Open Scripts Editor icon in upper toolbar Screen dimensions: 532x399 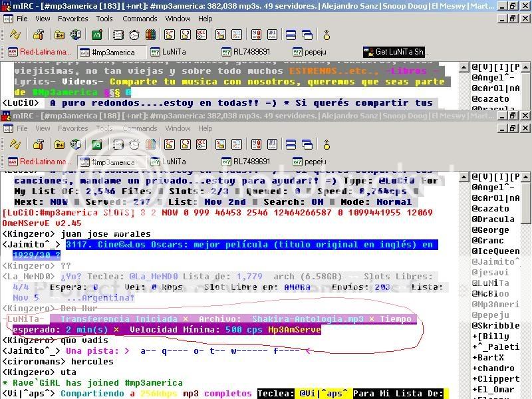tap(96, 35)
